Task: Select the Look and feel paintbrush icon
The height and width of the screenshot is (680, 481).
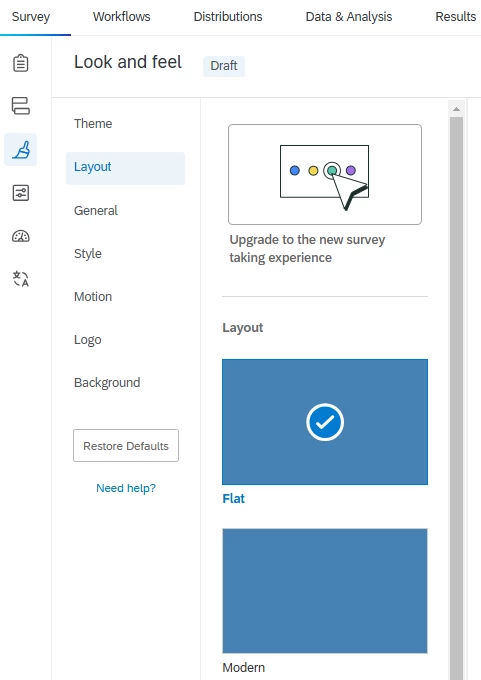Action: pyautogui.click(x=20, y=150)
